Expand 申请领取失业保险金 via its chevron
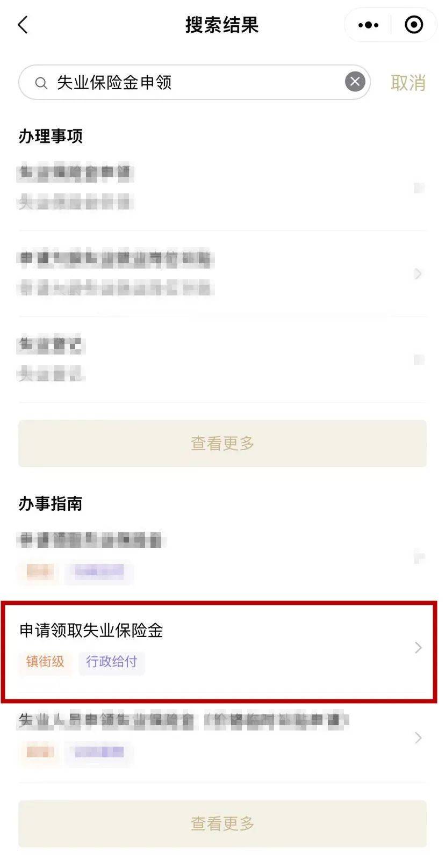The image size is (445, 868). coord(418,647)
